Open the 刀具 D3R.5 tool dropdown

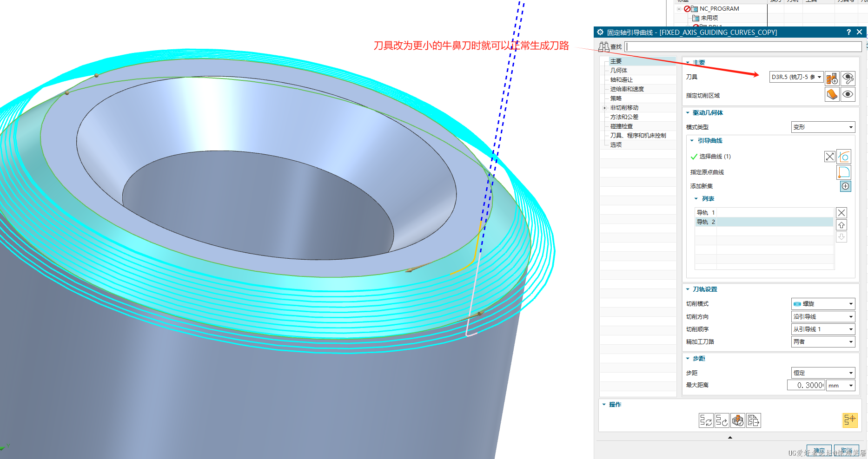tap(796, 77)
